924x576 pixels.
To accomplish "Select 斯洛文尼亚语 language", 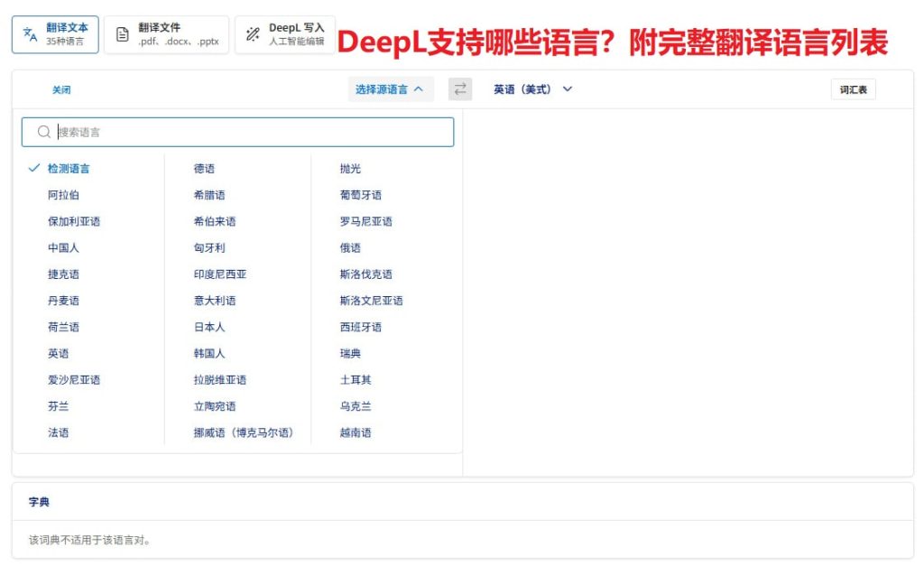I will click(x=371, y=301).
